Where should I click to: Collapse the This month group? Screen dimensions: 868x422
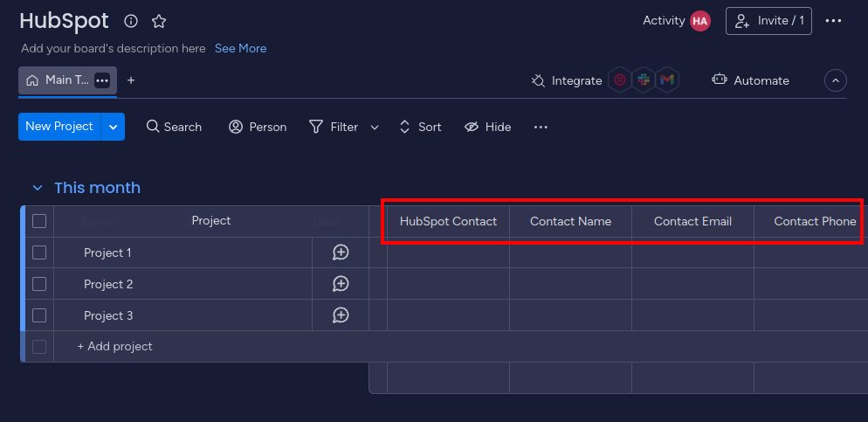coord(38,188)
